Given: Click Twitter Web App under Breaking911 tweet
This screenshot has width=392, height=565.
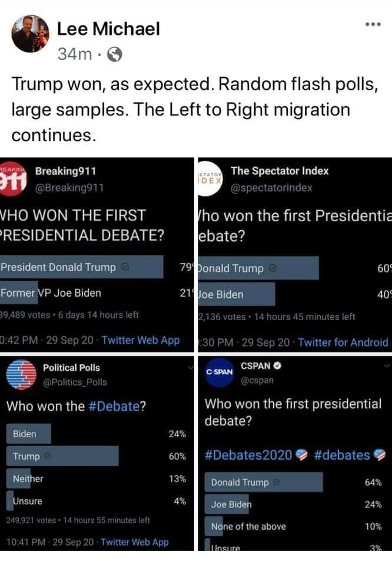Looking at the screenshot, I should pyautogui.click(x=141, y=340).
